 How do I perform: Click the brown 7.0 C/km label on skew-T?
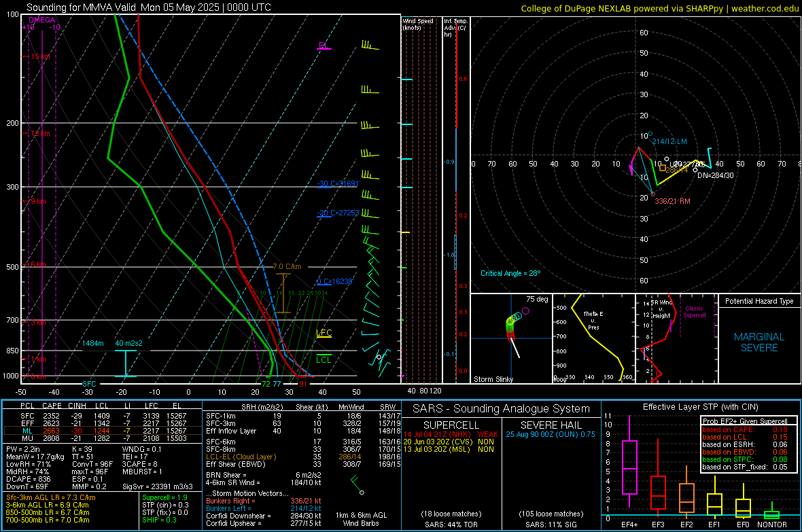click(x=287, y=266)
